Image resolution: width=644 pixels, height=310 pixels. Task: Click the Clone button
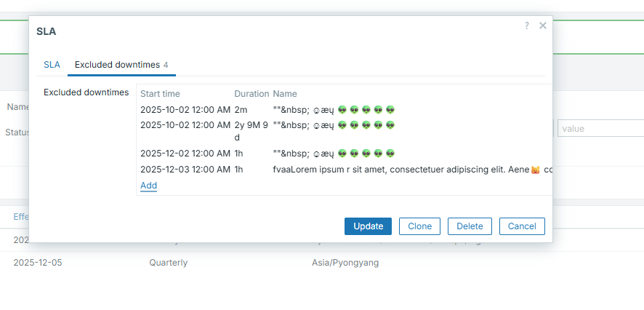(x=420, y=226)
